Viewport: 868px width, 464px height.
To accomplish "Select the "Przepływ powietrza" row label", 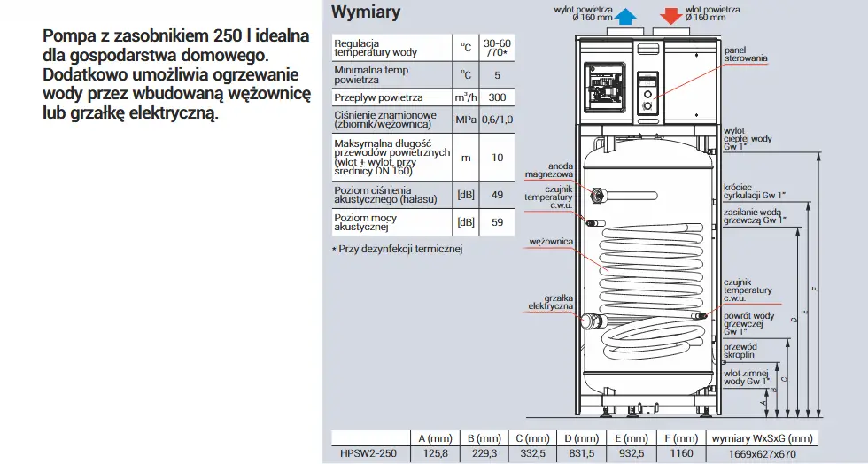I will (x=379, y=97).
